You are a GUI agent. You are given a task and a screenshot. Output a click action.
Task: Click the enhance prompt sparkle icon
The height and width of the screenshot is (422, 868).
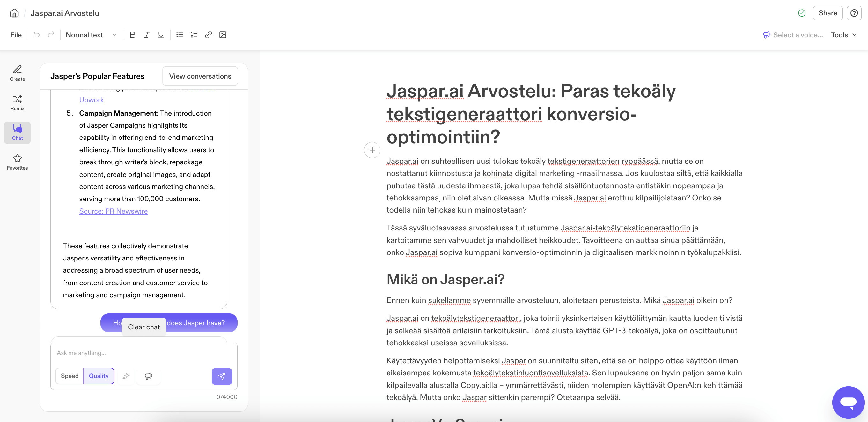click(126, 376)
